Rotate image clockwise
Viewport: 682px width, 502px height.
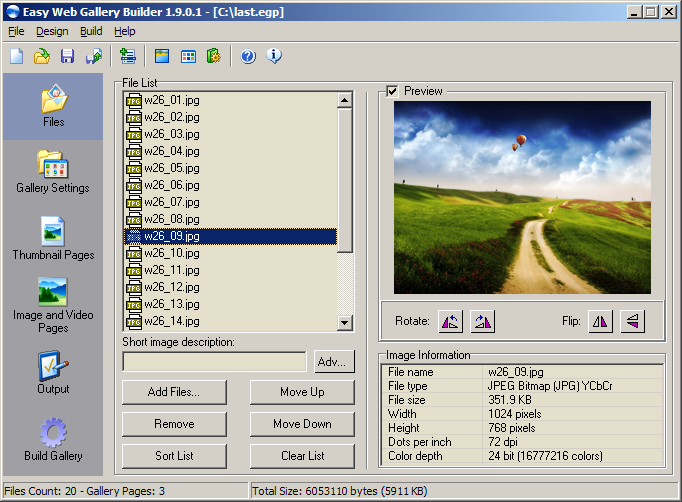point(483,321)
